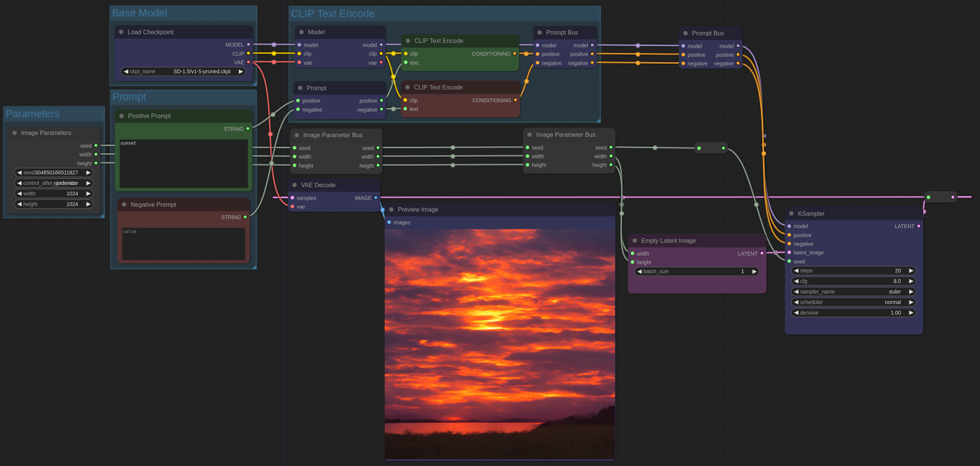
Task: Collapse the Preview Image node dot
Action: click(391, 209)
